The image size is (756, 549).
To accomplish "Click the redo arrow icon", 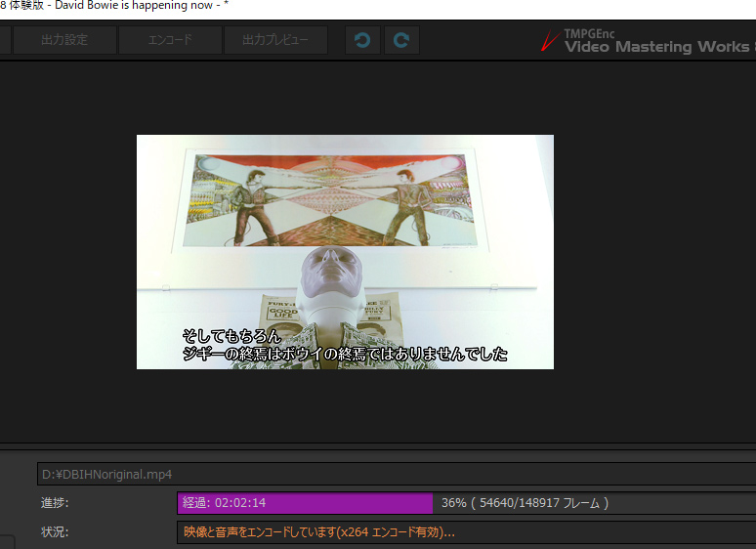I will click(401, 40).
